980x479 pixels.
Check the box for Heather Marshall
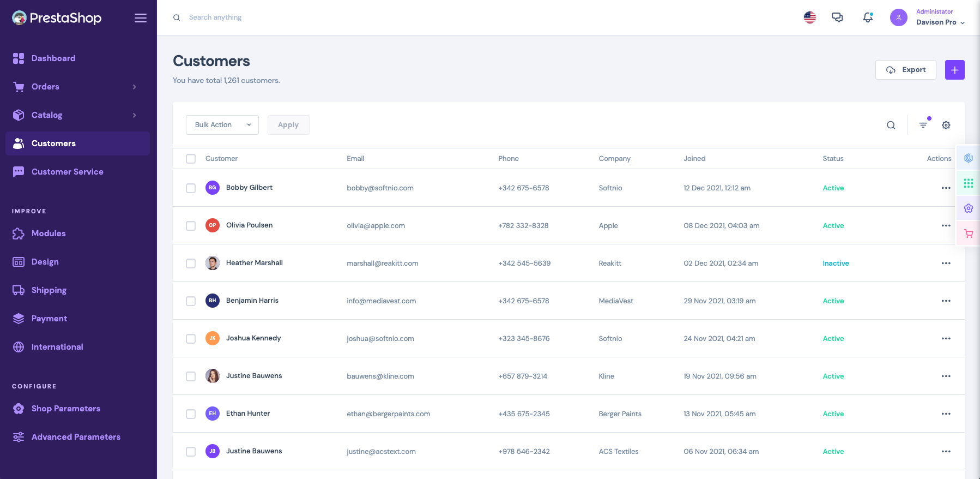pyautogui.click(x=191, y=264)
